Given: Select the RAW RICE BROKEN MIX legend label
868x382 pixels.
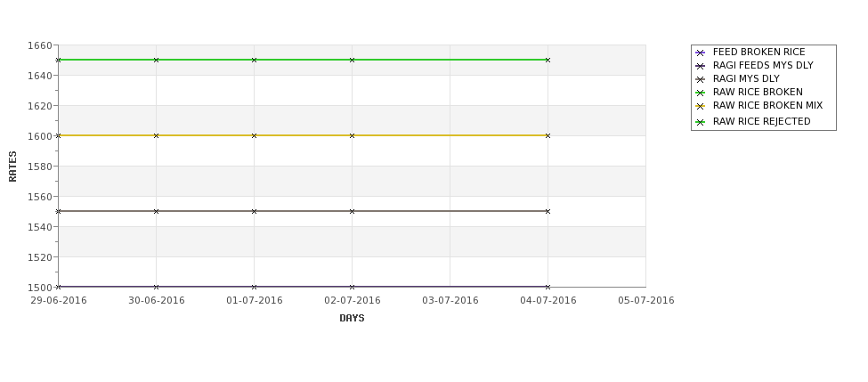Looking at the screenshot, I should (767, 105).
